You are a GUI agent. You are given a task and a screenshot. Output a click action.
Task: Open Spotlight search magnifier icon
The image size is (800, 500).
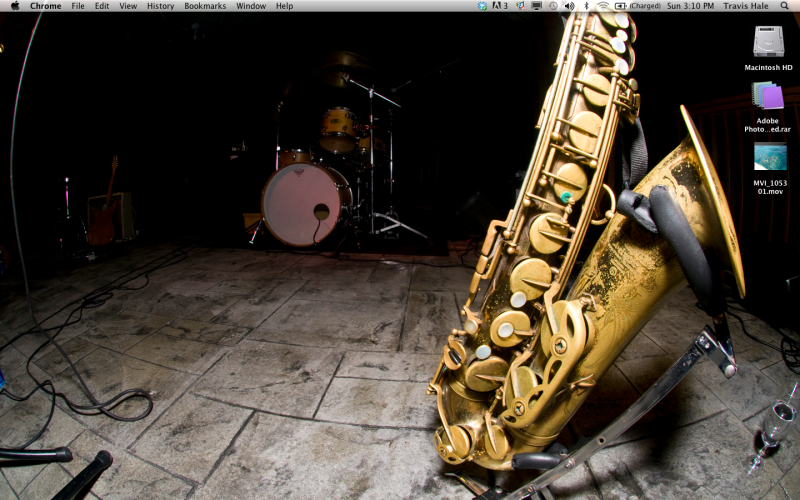coord(784,6)
